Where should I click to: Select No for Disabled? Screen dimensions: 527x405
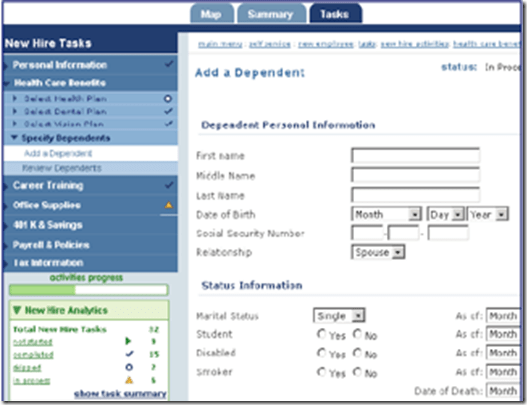(357, 353)
